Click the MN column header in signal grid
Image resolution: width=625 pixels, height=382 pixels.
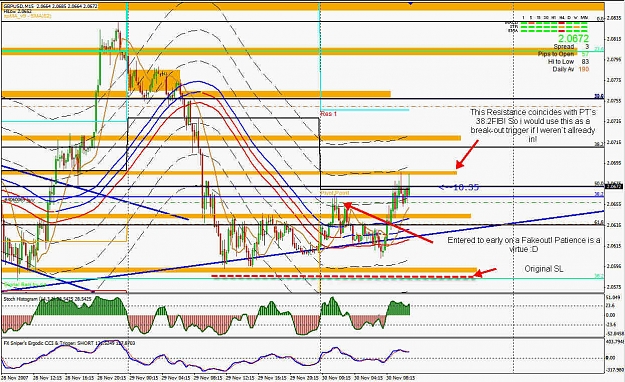click(x=584, y=18)
